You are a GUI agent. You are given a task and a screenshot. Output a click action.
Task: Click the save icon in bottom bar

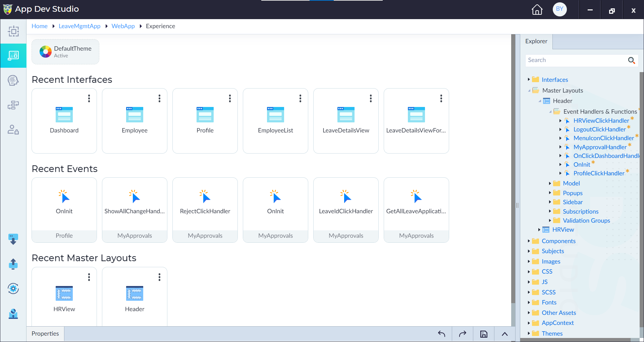coord(484,334)
